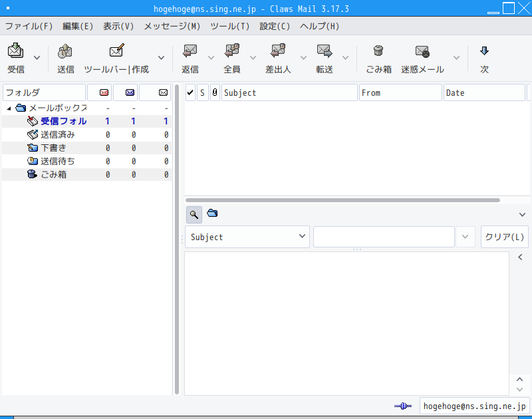The image size is (532, 419).
Task: Select the メールボックス root folder
Action: tap(86, 108)
